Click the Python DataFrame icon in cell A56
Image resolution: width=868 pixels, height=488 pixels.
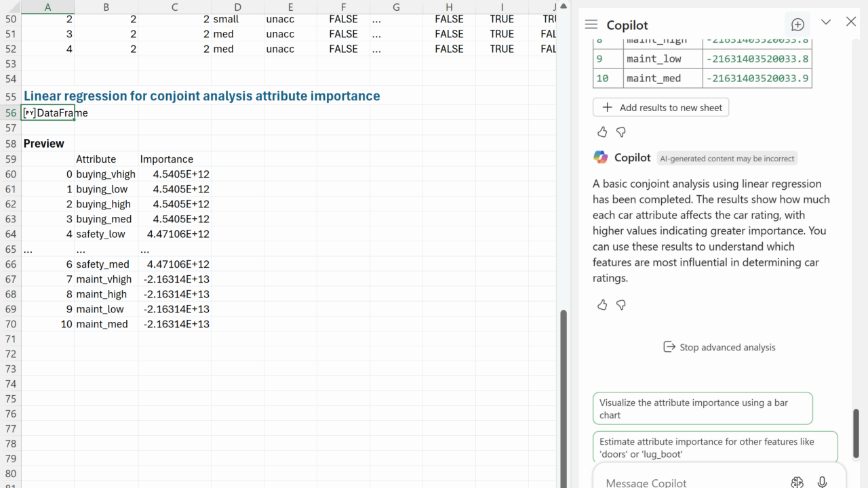(29, 113)
